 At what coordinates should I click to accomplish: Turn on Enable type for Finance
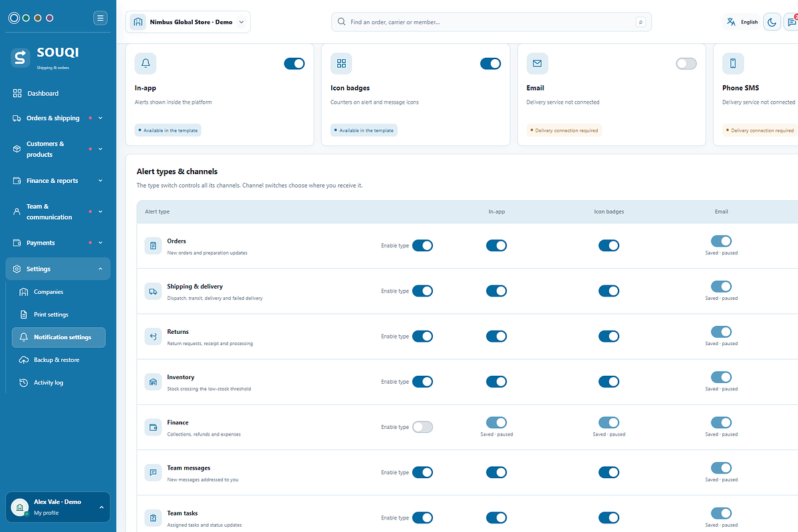[422, 427]
